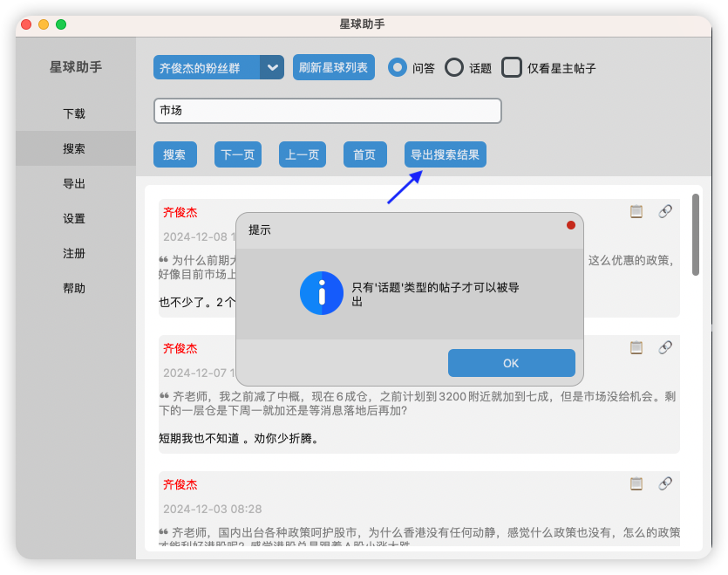Viewport: 728px width, 575px height.
Task: Open the 齐俊杰的粉丝群 dropdown
Action: (x=208, y=67)
